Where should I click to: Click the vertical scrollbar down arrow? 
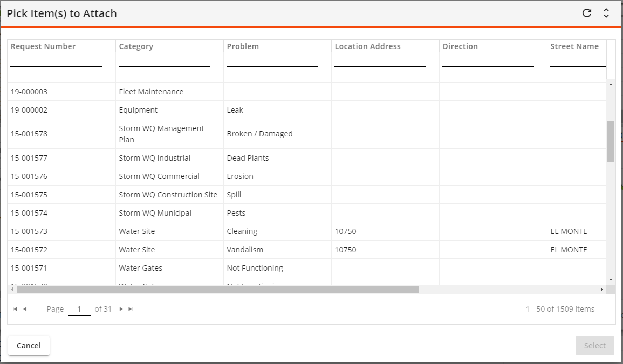pyautogui.click(x=611, y=280)
